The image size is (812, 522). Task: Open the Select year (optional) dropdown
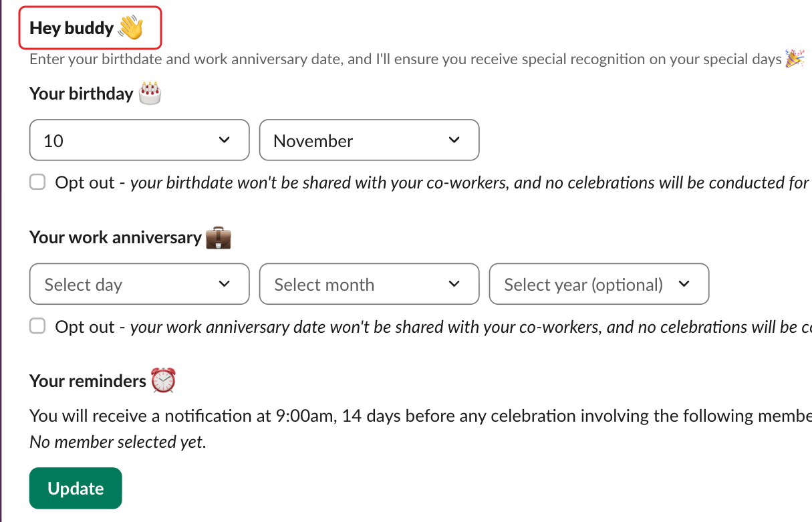coord(599,284)
